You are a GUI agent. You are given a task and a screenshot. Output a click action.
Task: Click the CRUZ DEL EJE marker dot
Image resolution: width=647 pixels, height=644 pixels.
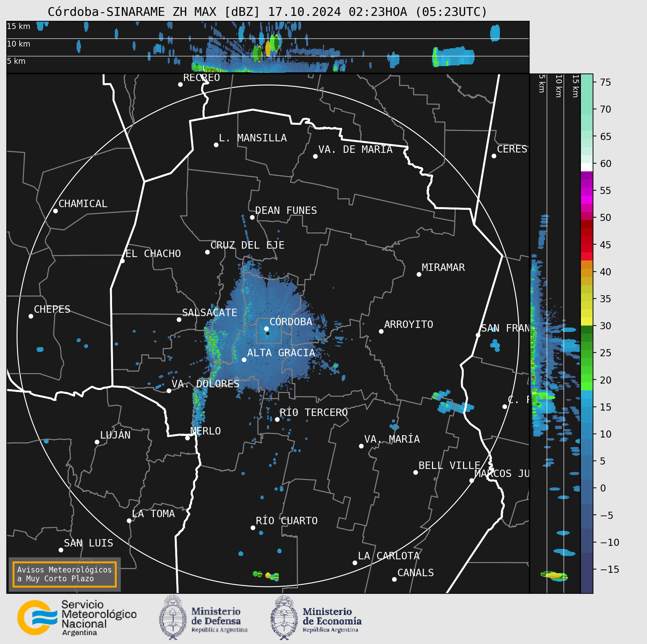[x=207, y=252]
